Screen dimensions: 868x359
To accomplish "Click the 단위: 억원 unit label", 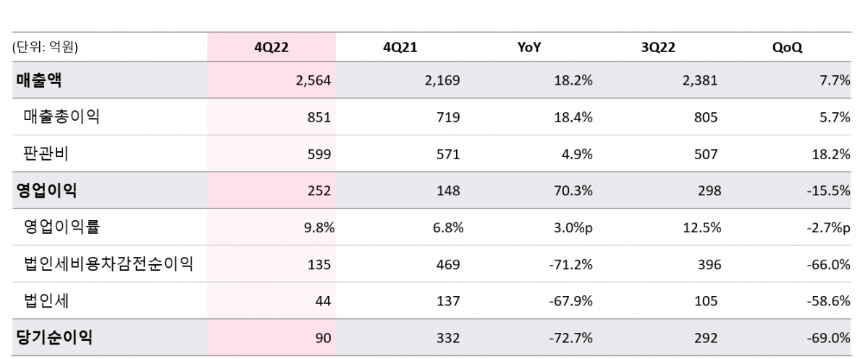I will coord(45,48).
